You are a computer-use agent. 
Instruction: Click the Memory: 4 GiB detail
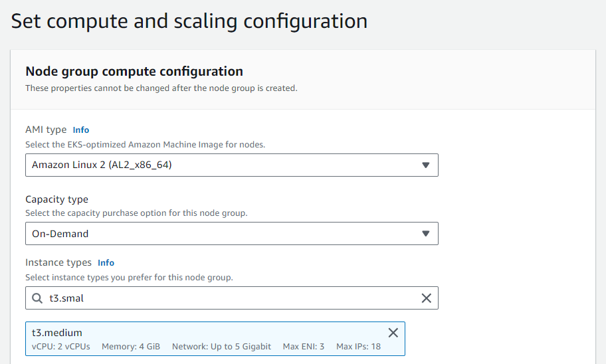(x=131, y=347)
